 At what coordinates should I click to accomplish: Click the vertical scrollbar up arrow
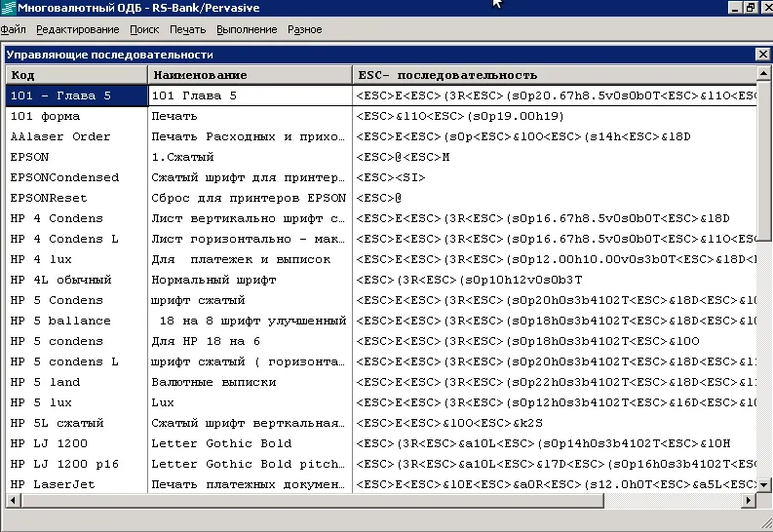pos(765,74)
